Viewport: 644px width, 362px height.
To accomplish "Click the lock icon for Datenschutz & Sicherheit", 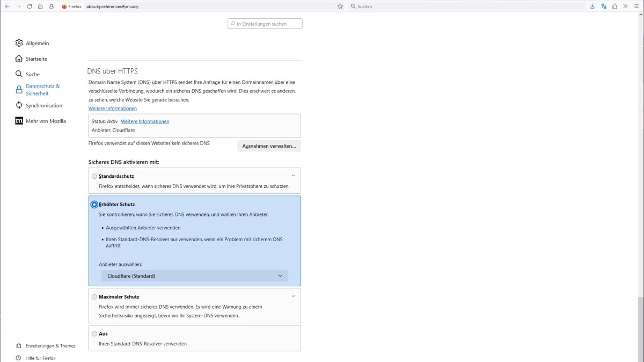I will [19, 90].
